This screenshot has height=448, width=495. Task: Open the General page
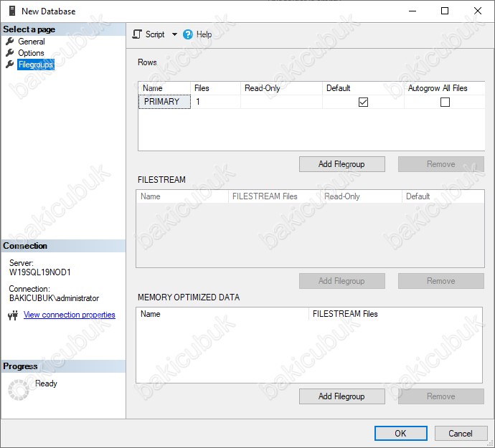pos(32,42)
